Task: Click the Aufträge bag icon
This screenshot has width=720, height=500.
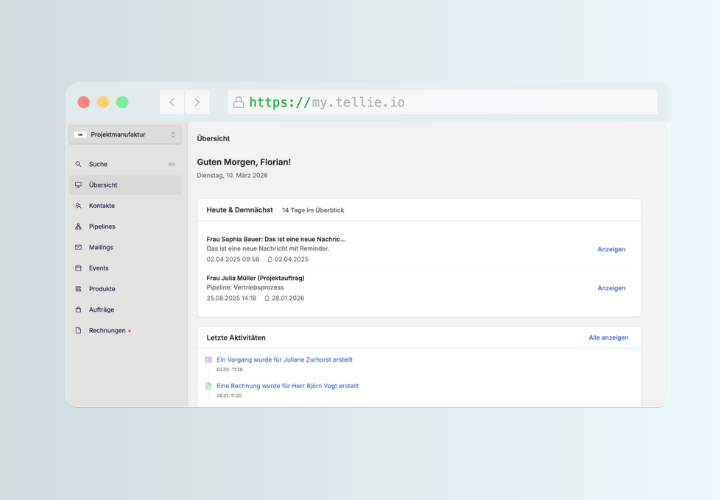Action: [78, 310]
